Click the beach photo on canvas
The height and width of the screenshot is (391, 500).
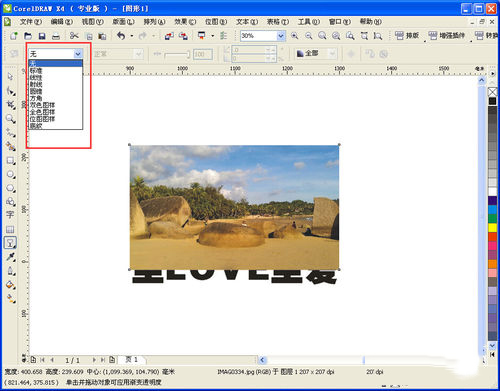point(234,207)
